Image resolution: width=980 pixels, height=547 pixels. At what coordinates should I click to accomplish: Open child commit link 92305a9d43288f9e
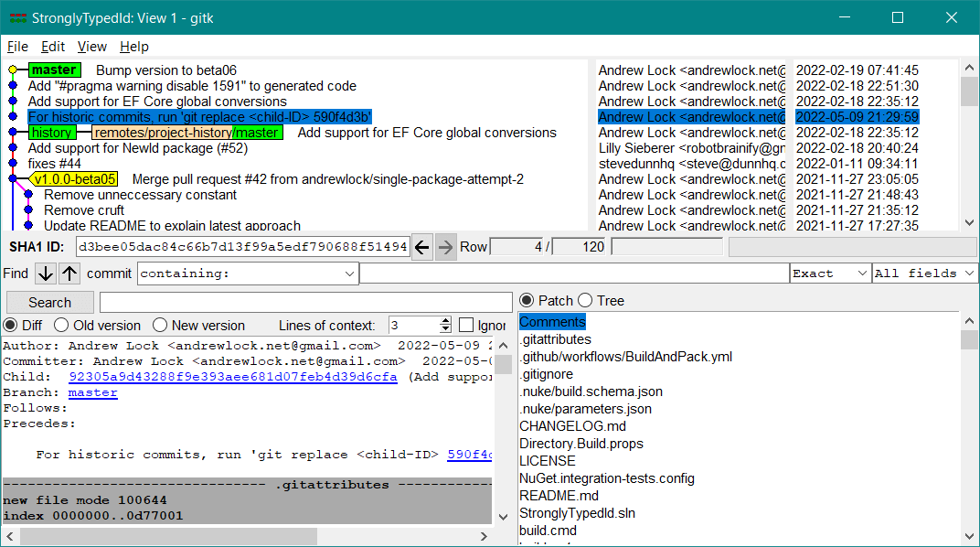(232, 377)
